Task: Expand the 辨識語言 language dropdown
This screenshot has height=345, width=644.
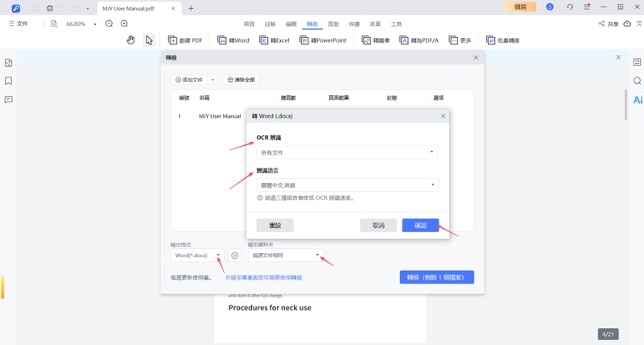Action: click(x=347, y=185)
